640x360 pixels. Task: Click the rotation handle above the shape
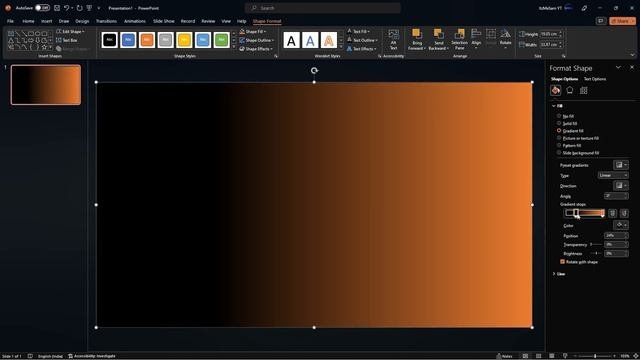tap(314, 71)
